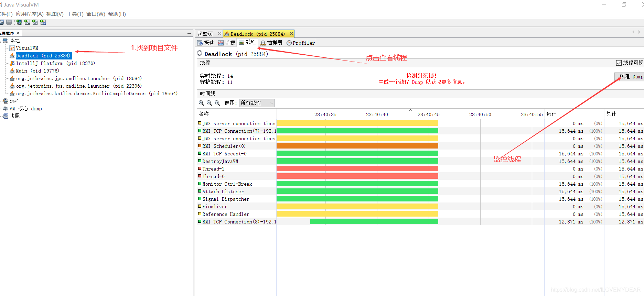
Task: Click the green DestroyJavaVM timeline bar
Action: pyautogui.click(x=357, y=161)
